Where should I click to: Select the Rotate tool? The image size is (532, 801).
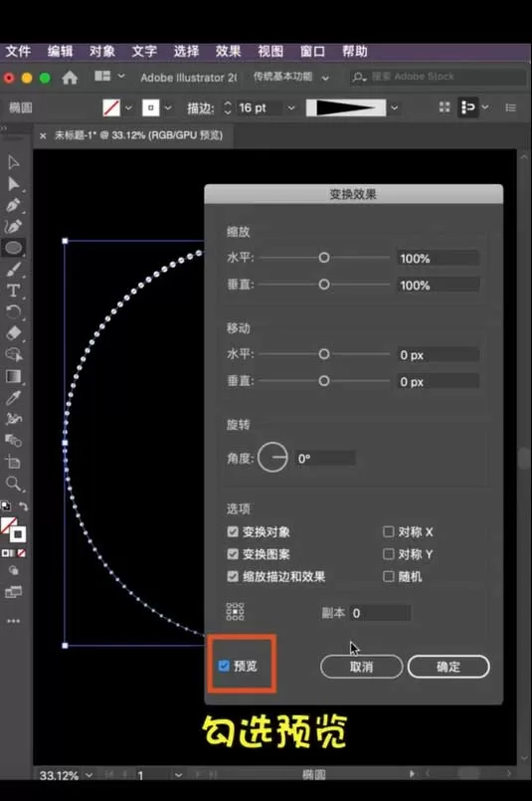coord(13,311)
